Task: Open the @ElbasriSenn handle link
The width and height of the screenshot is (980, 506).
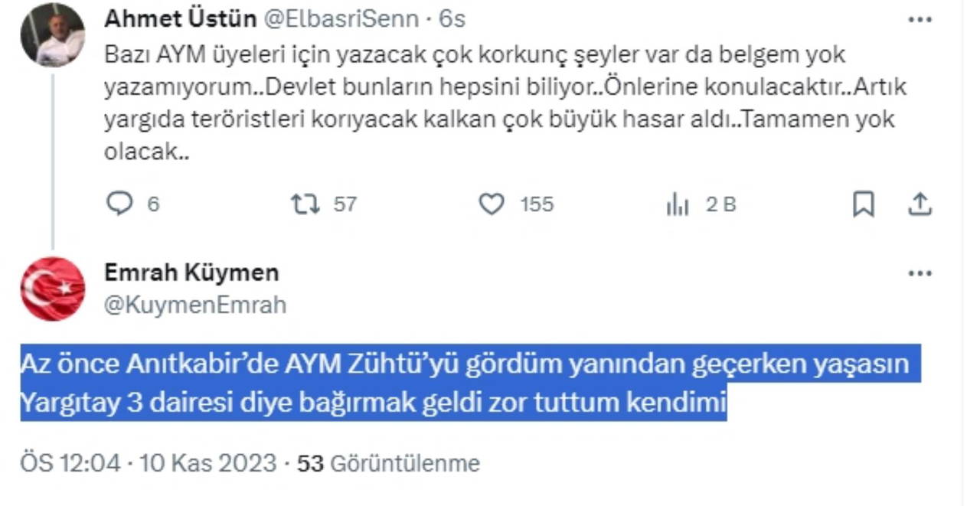Action: click(x=341, y=19)
